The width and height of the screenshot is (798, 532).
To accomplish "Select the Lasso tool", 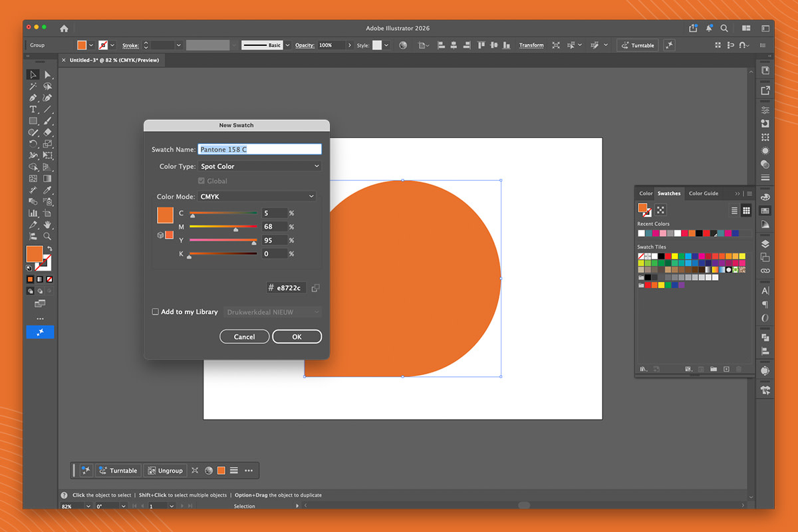I will pyautogui.click(x=47, y=86).
